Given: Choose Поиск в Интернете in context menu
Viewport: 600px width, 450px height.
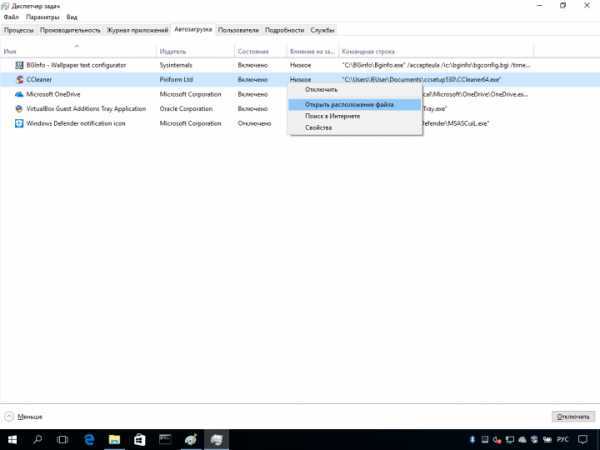Looking at the screenshot, I should point(355,116).
